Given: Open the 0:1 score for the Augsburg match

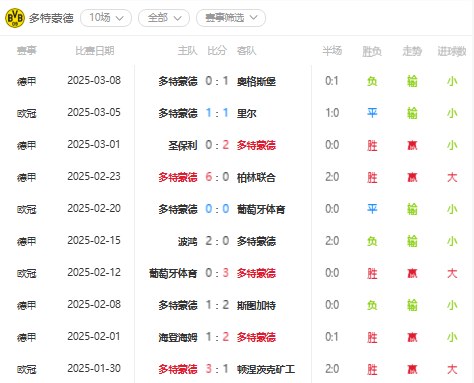Looking at the screenshot, I should click(217, 81).
